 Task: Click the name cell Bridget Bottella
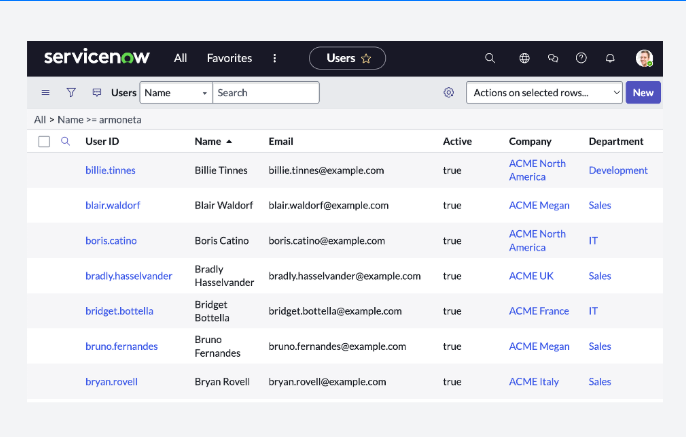(x=212, y=311)
